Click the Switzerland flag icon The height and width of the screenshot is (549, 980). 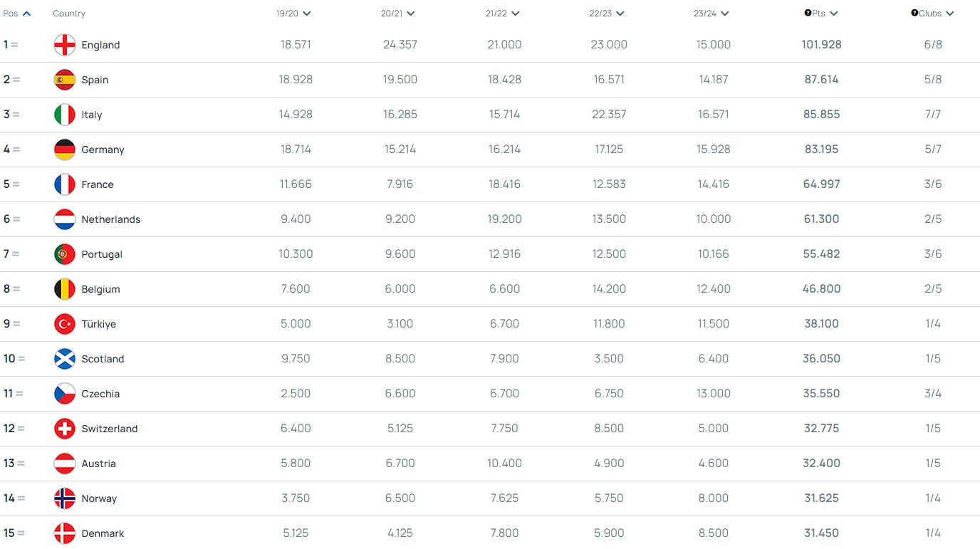tap(65, 429)
